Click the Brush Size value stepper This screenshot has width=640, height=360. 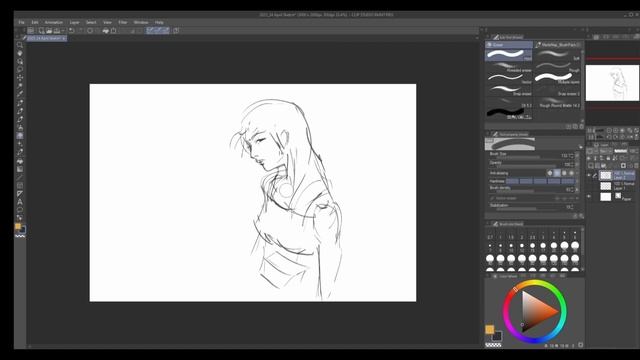[571, 156]
